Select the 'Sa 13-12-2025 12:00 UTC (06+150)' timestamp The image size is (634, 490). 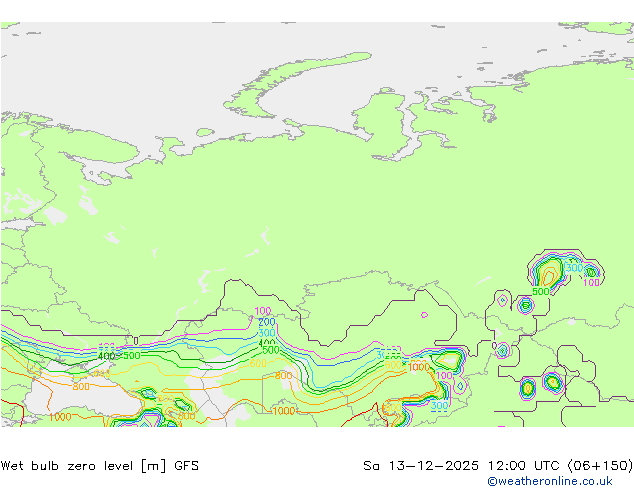pos(498,466)
